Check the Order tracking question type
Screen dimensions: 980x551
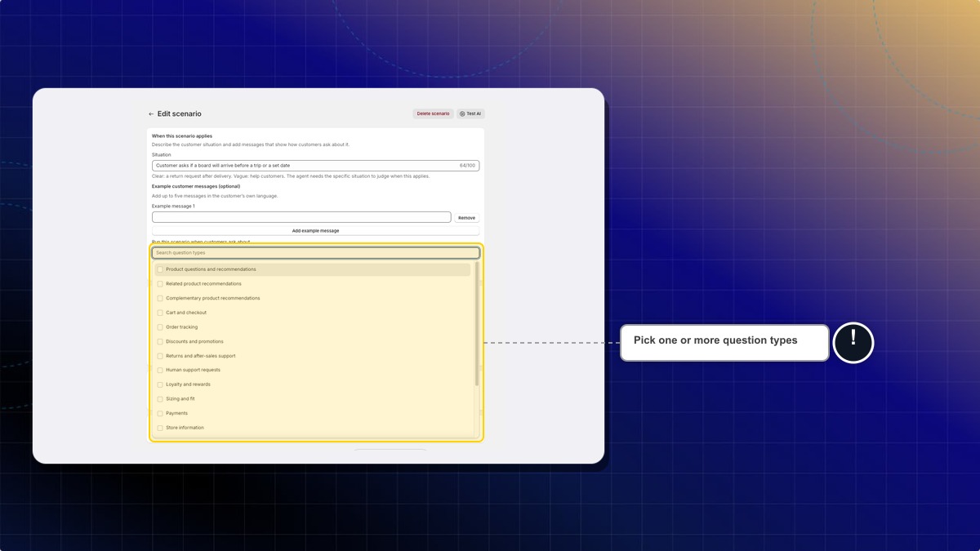(x=160, y=327)
